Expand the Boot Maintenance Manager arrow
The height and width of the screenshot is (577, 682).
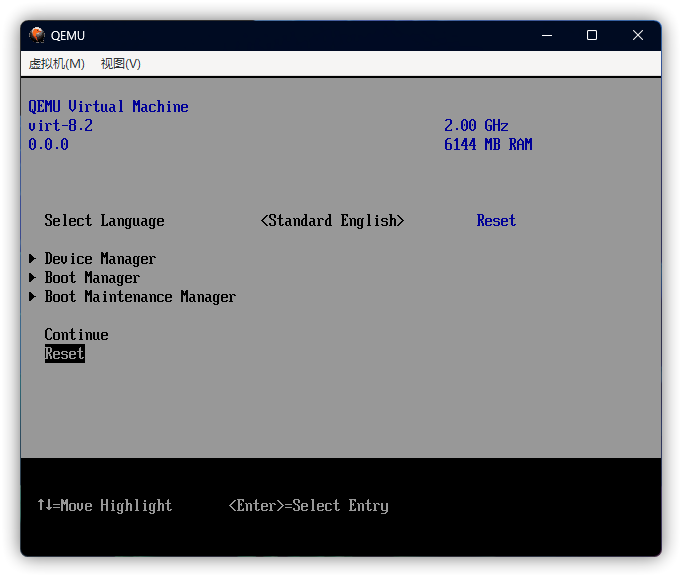click(32, 297)
